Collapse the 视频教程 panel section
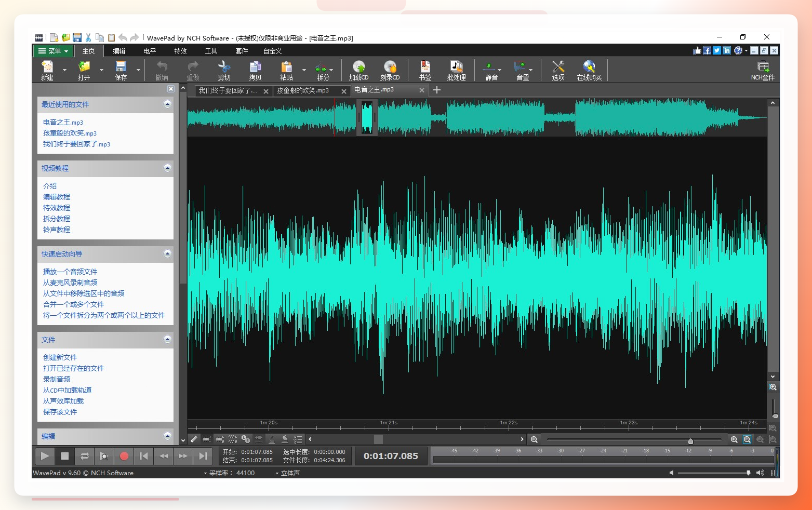The image size is (812, 510). pyautogui.click(x=167, y=168)
